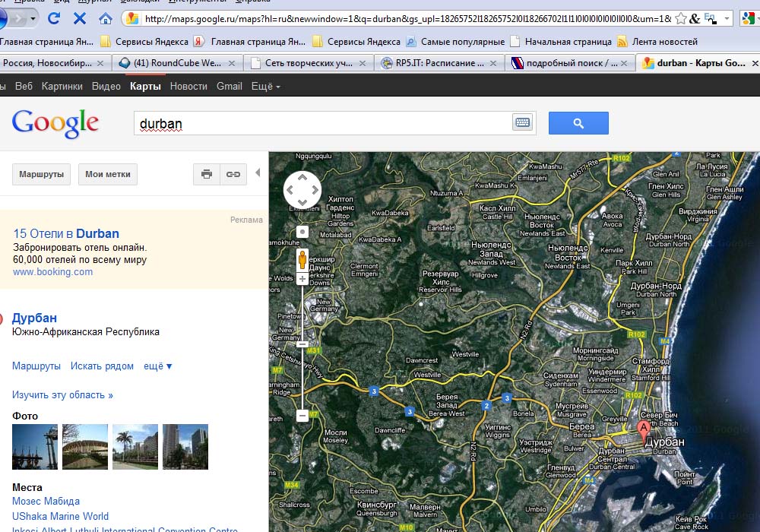Open the on-screen keyboard icon in search box
Image resolution: width=760 pixels, height=532 pixels.
pos(523,122)
